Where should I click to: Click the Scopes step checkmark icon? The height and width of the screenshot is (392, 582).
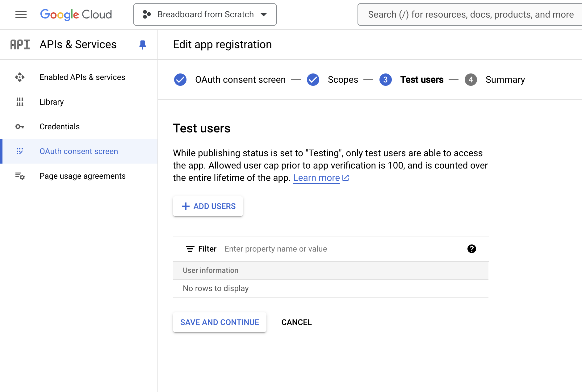pyautogui.click(x=313, y=80)
